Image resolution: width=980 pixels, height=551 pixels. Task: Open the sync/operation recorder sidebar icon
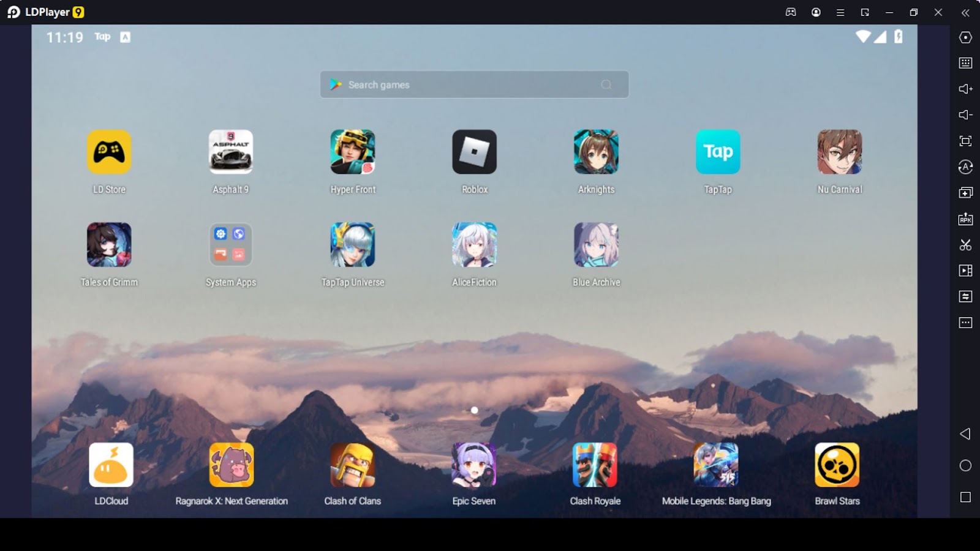(965, 167)
